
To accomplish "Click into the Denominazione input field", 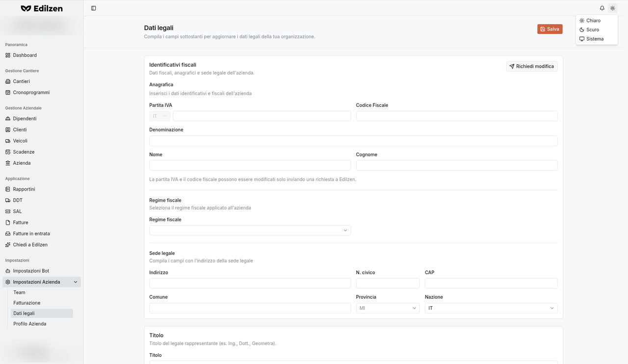I will coord(353,141).
